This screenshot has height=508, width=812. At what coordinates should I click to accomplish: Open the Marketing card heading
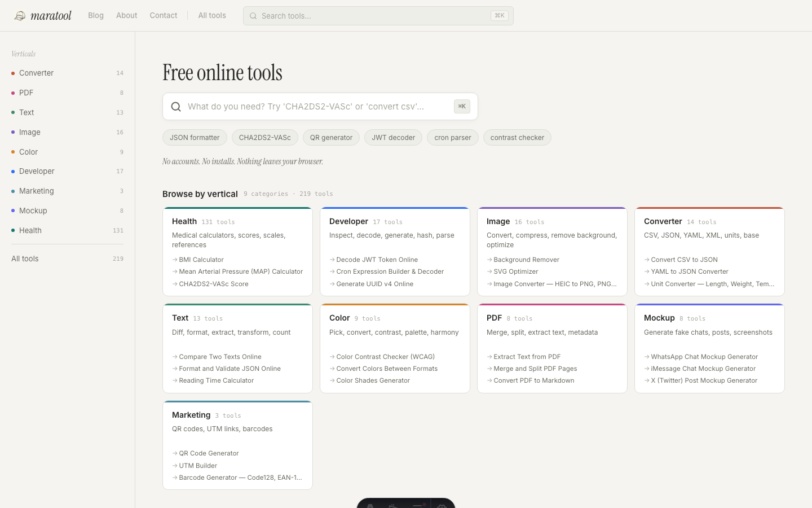coord(191,415)
